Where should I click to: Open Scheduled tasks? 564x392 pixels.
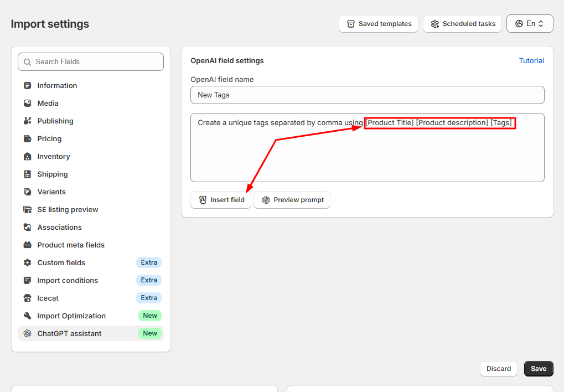coord(462,24)
